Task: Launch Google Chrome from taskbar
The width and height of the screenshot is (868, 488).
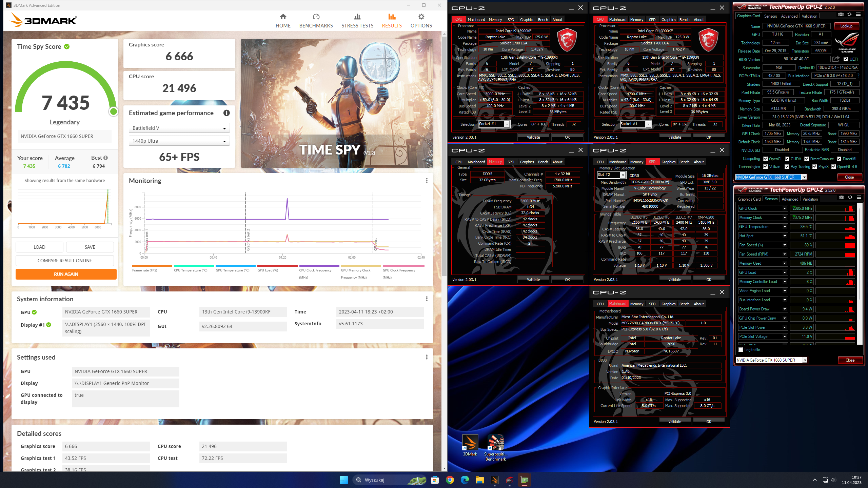Action: pyautogui.click(x=450, y=480)
